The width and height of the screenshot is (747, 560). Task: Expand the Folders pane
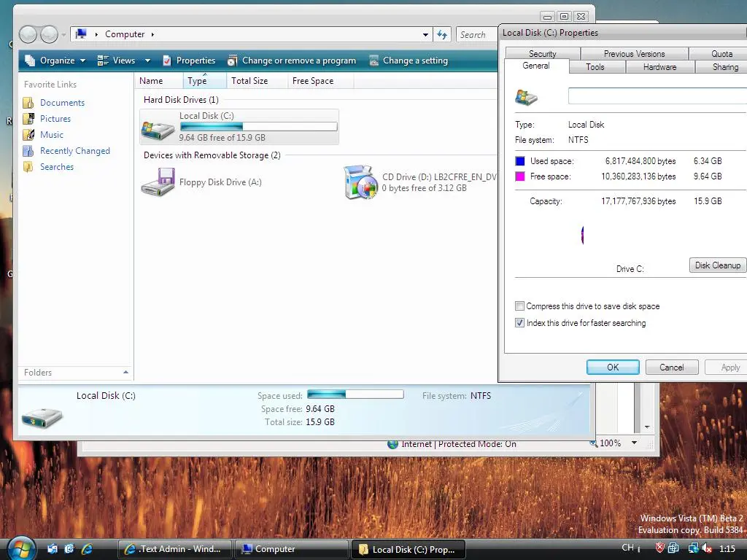point(125,373)
